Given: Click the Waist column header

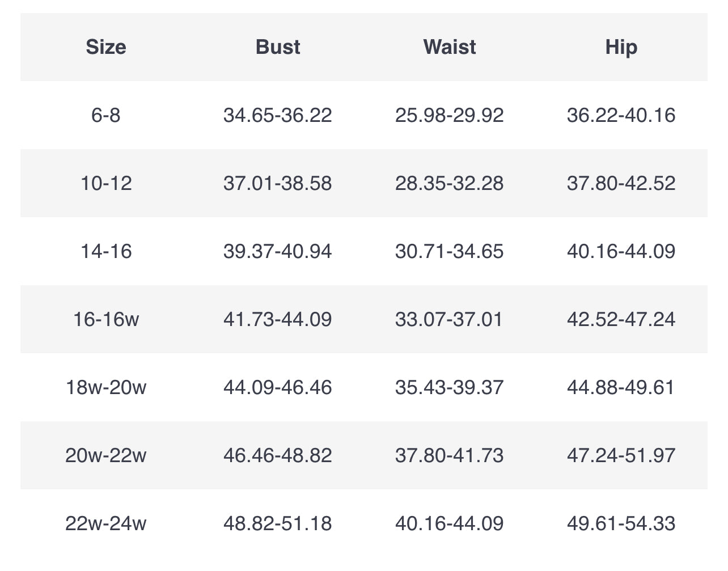Looking at the screenshot, I should coord(450,47).
